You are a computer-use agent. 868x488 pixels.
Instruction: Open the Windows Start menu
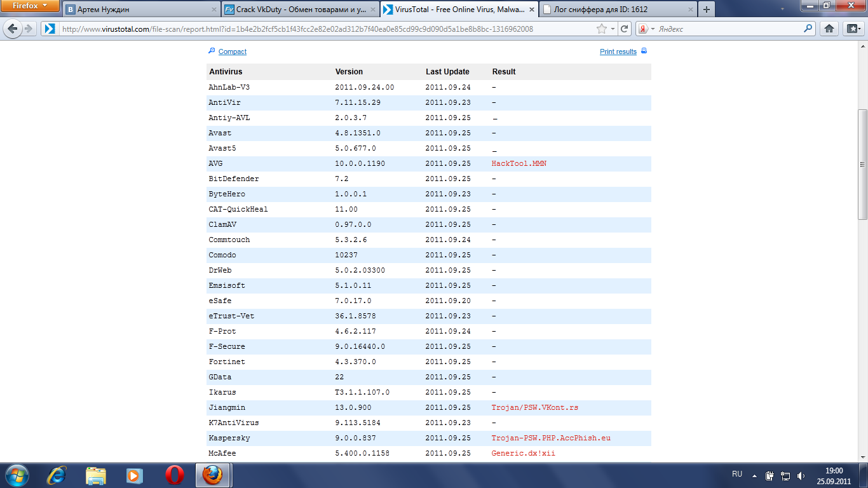[17, 475]
